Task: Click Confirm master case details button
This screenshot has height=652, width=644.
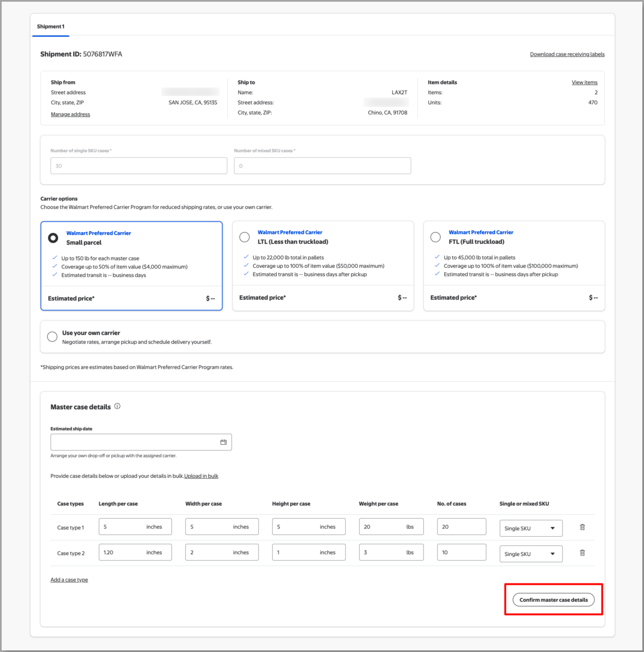Action: (x=553, y=599)
